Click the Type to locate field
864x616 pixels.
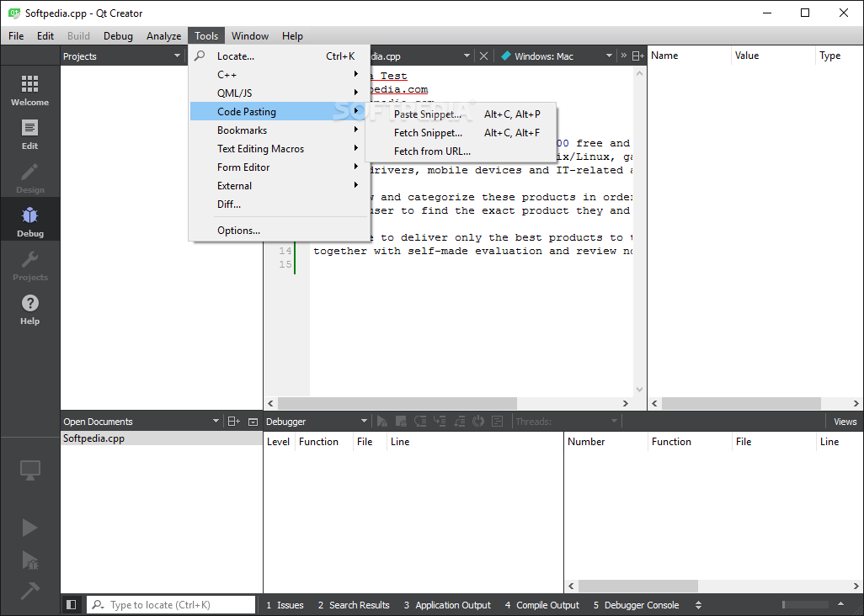pos(171,604)
